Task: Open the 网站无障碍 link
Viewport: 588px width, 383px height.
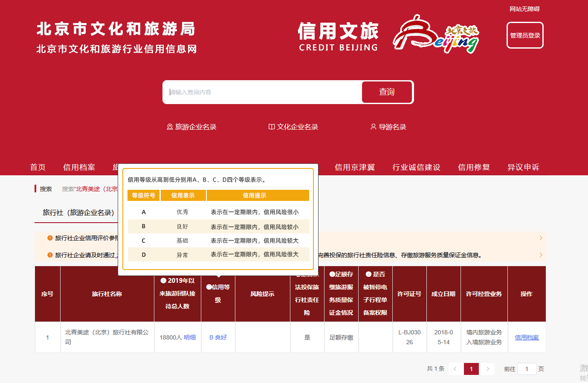Action: pyautogui.click(x=525, y=9)
